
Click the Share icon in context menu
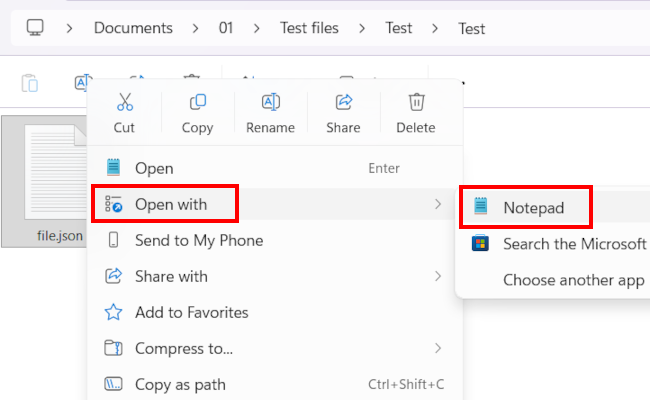344,102
